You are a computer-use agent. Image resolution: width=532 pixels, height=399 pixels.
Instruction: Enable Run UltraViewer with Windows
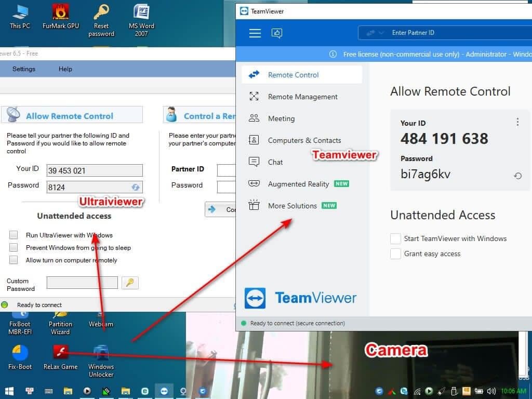click(x=13, y=235)
